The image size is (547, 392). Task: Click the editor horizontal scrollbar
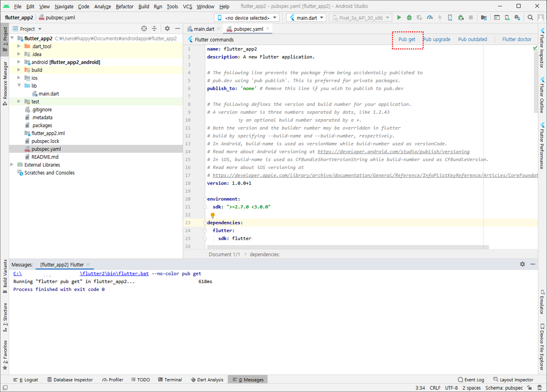[x=348, y=247]
